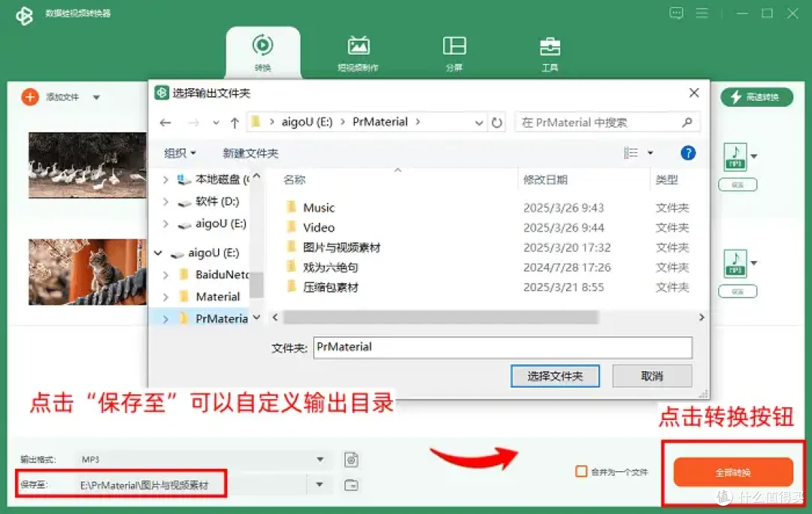Viewport: 812px width, 514px height.
Task: Open the 工具 tab
Action: pos(550,53)
